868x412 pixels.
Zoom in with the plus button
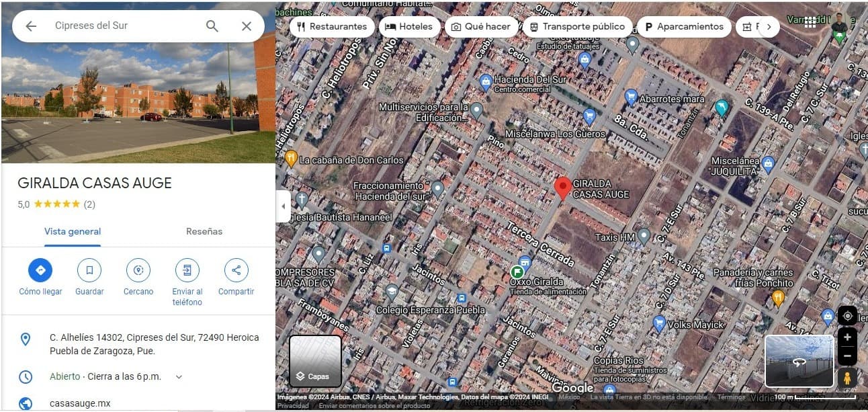pos(847,337)
